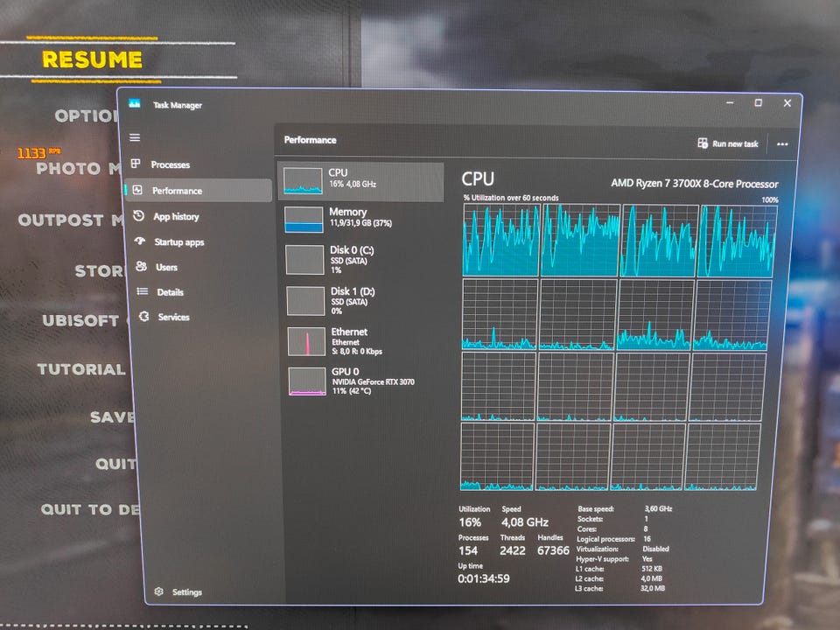Click the Startup apps gauge icon
The height and width of the screenshot is (630, 840).
tap(140, 241)
